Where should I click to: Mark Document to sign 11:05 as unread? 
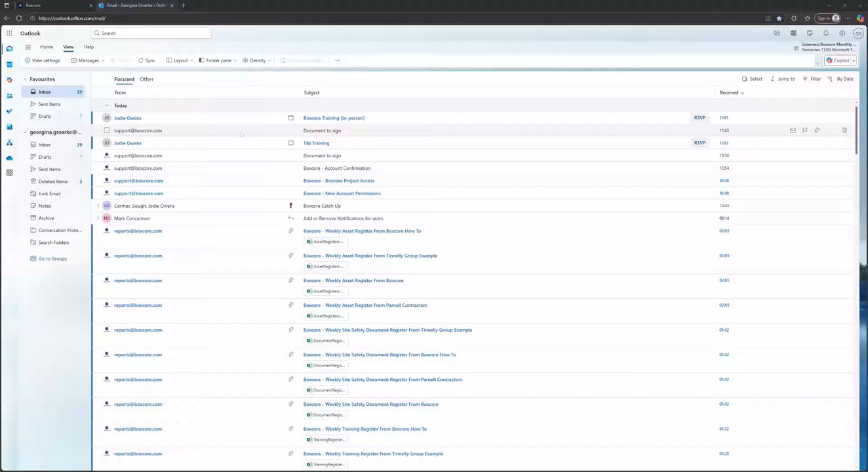(793, 130)
